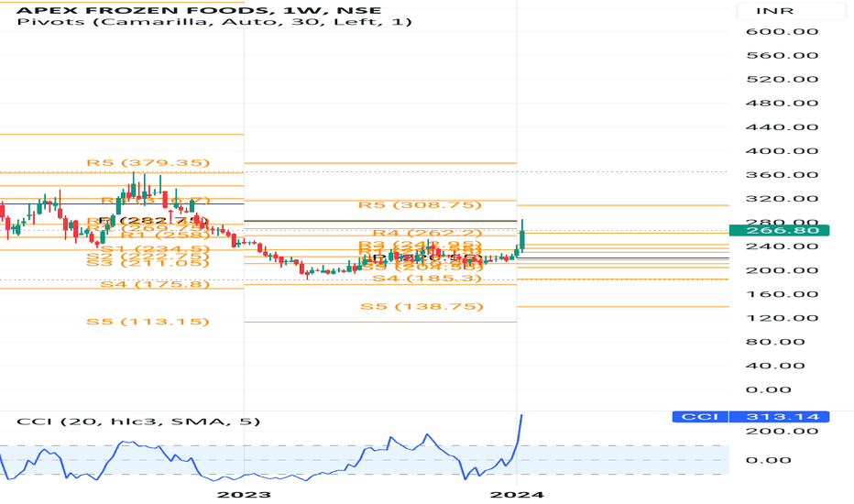The image size is (854, 504).
Task: Click the S5 (138.75) pivot label
Action: pyautogui.click(x=422, y=306)
